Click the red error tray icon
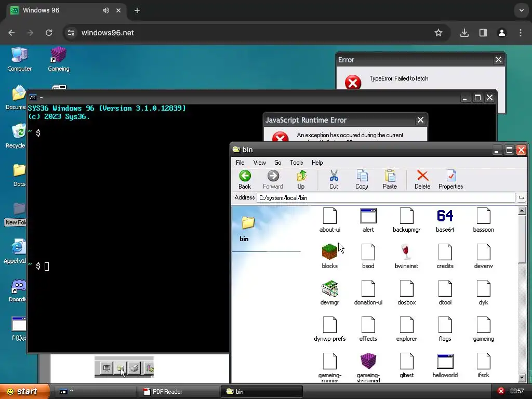The image size is (532, 399). (x=501, y=391)
